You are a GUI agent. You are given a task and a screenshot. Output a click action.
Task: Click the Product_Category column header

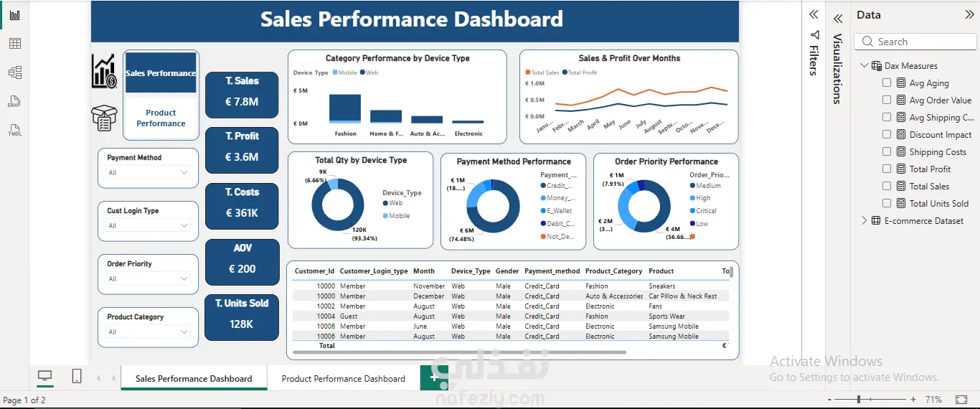613,271
